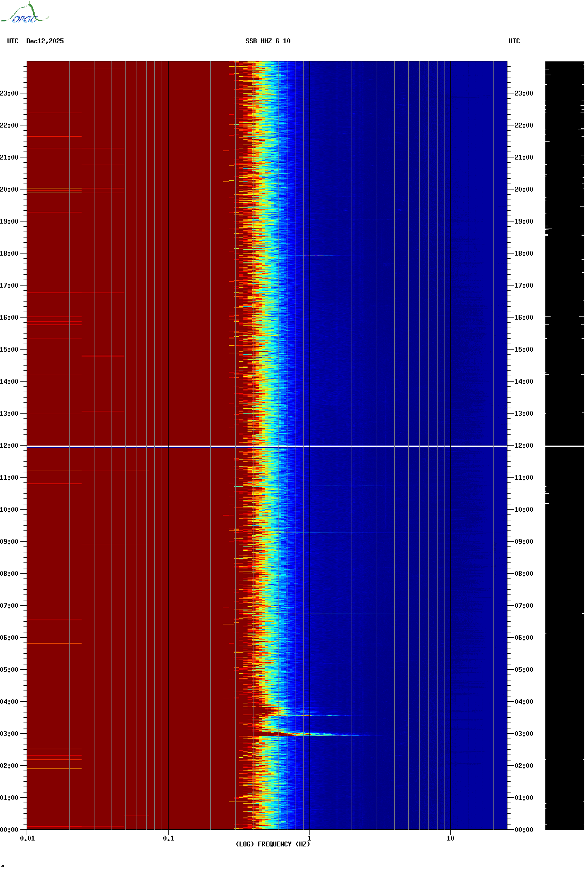Click the 03:00 label on the left axis
Screen dimensions: 588x872
point(9,734)
